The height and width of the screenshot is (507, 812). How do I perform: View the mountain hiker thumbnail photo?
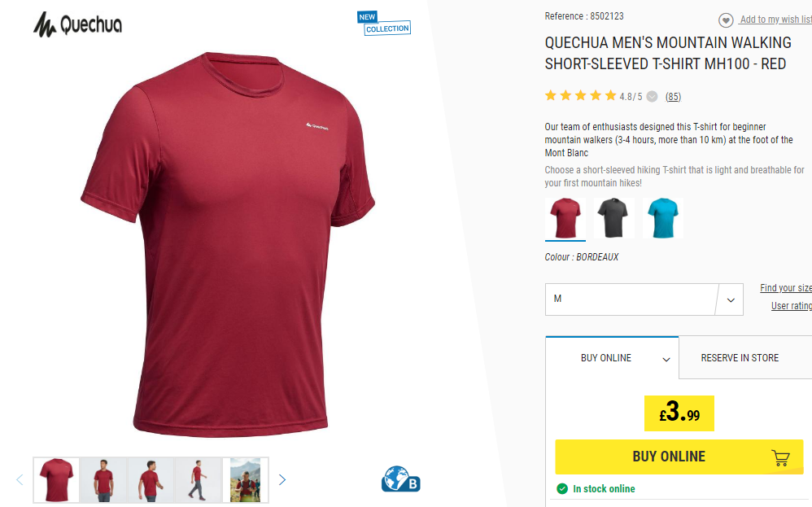tap(246, 480)
